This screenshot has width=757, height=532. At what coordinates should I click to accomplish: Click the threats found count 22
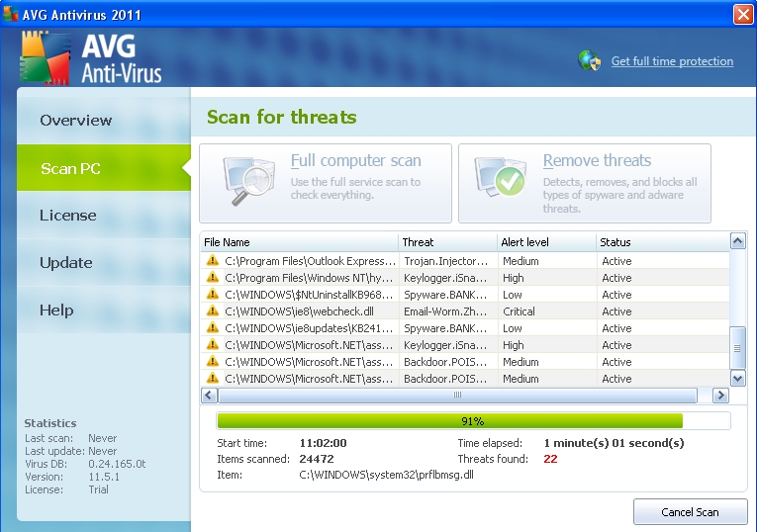pyautogui.click(x=550, y=459)
